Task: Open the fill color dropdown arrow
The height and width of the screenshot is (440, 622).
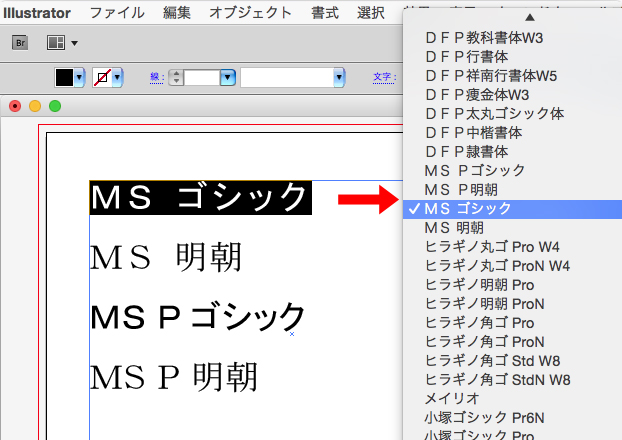Action: tap(79, 77)
